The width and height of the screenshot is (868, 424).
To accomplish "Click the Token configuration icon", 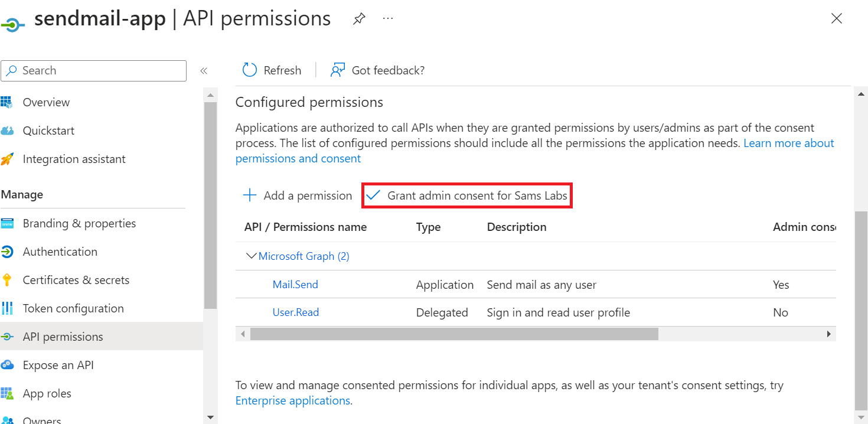I will pos(7,308).
